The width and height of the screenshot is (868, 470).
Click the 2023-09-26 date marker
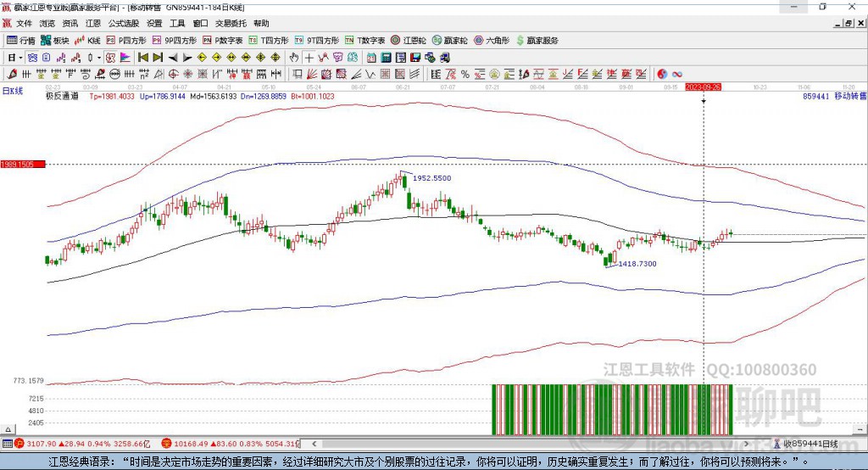(x=703, y=87)
